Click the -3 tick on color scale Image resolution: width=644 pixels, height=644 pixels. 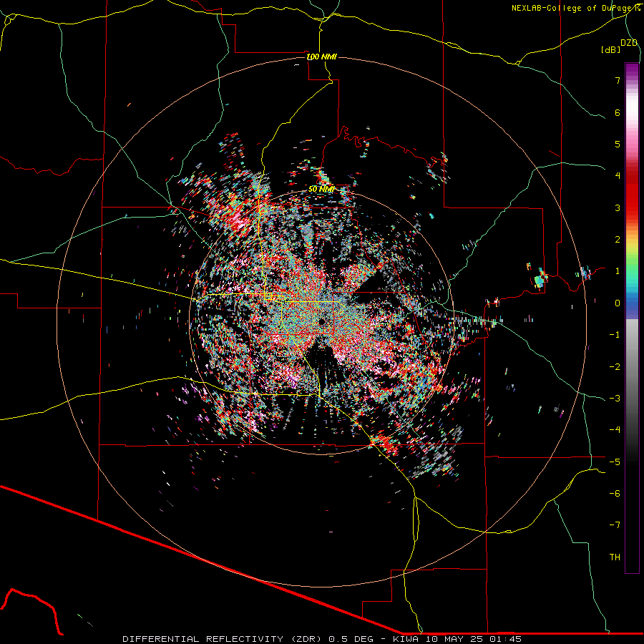point(615,399)
